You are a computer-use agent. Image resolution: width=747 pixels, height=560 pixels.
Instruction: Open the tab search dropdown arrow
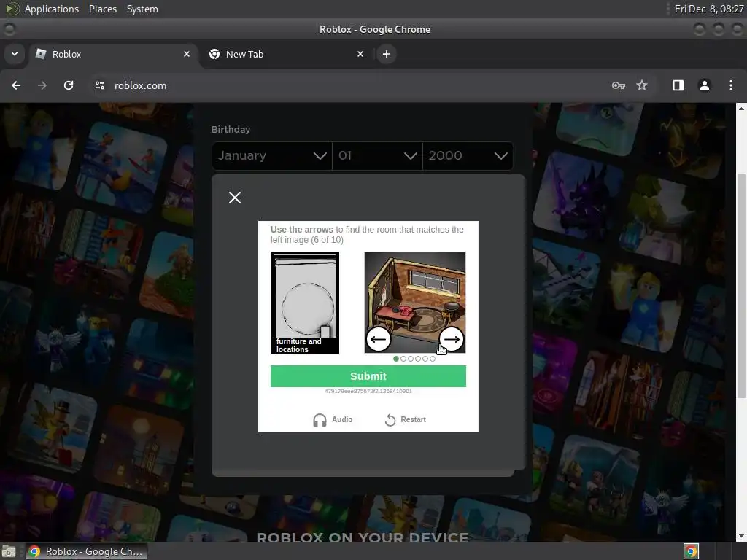click(15, 54)
